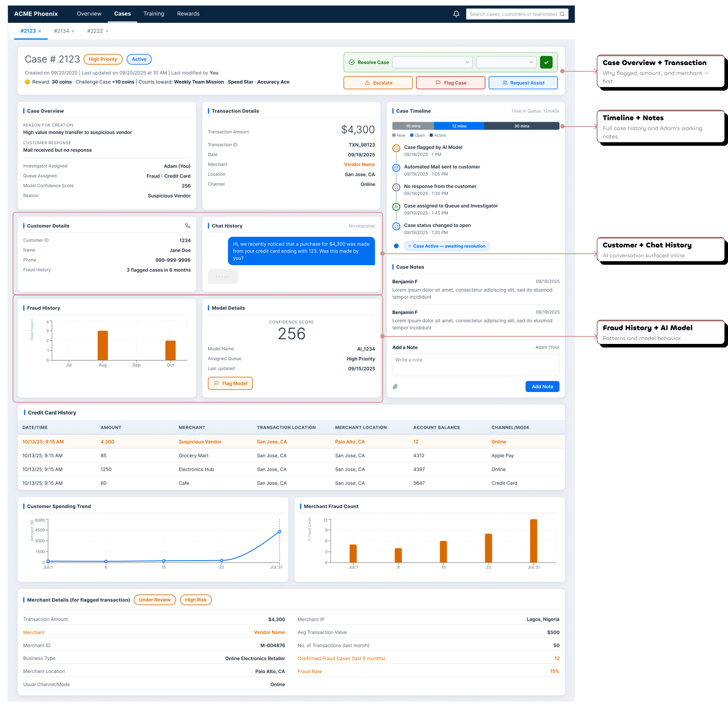Click the Flag Case button

pyautogui.click(x=450, y=83)
